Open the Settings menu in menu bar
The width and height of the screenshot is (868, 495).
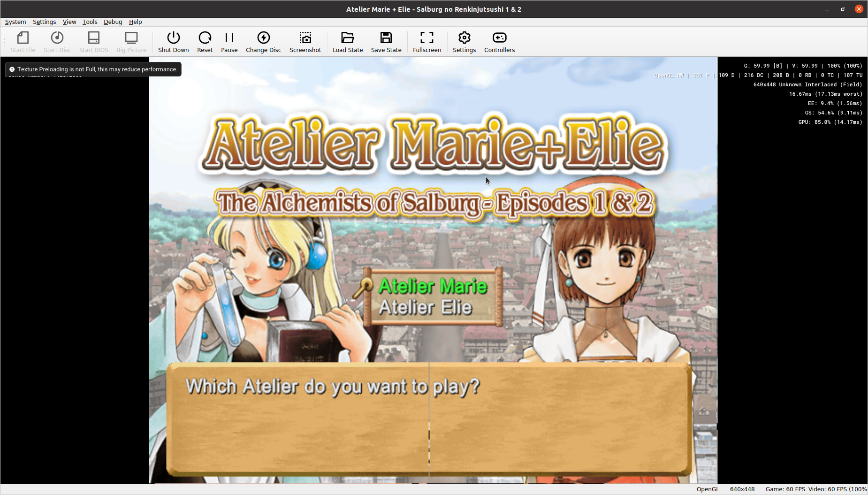pos(44,22)
